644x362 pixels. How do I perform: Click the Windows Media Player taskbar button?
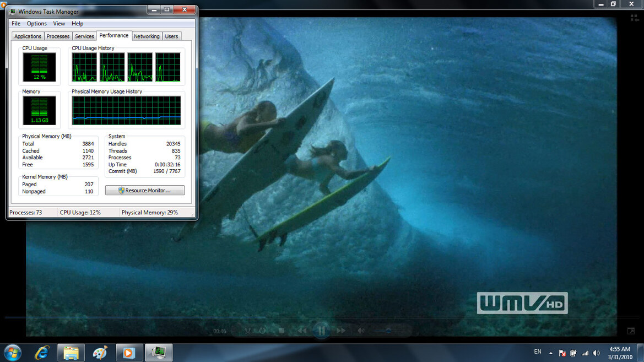pos(129,353)
